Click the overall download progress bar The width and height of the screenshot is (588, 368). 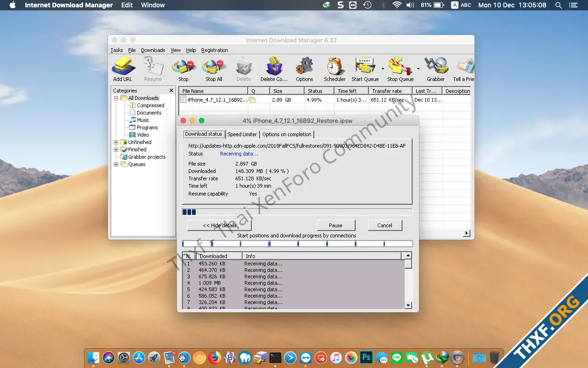tap(297, 212)
